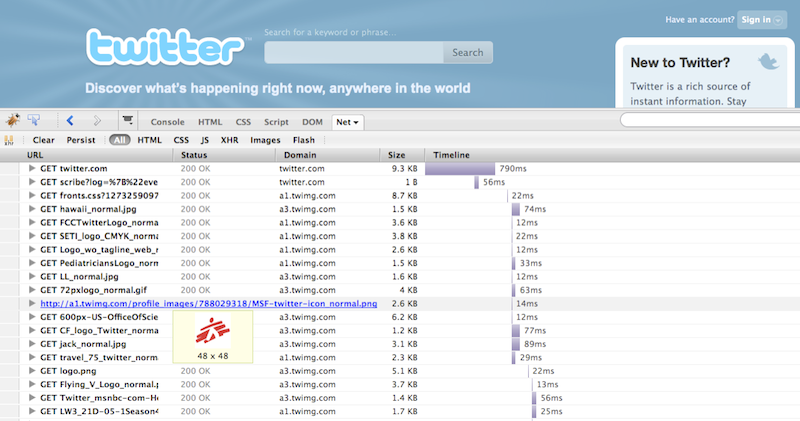The image size is (800, 421).
Task: Open the Console panel tab
Action: (x=167, y=122)
